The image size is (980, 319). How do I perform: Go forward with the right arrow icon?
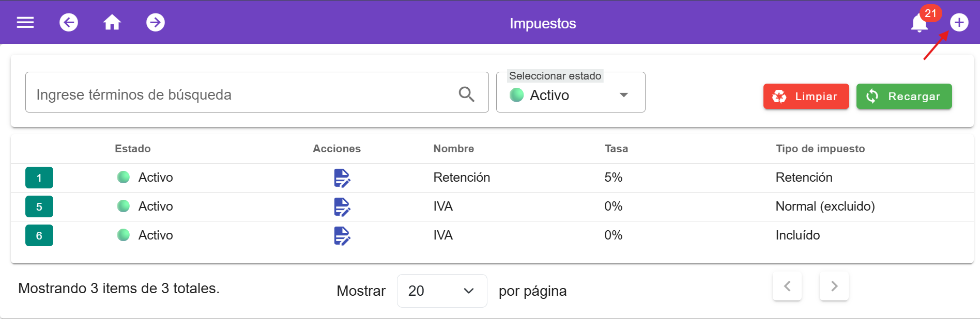click(156, 22)
